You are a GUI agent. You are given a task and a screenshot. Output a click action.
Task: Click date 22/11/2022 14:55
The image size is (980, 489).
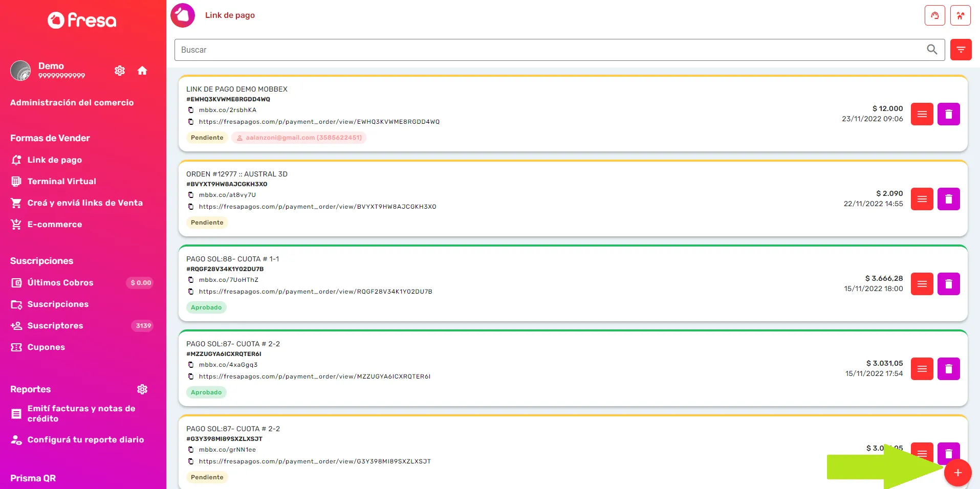click(873, 204)
